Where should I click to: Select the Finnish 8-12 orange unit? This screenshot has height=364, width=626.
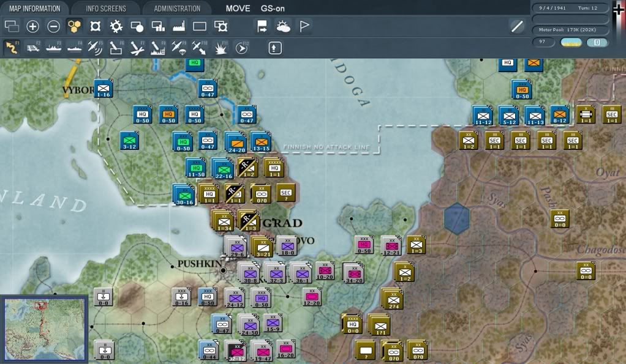pos(560,115)
